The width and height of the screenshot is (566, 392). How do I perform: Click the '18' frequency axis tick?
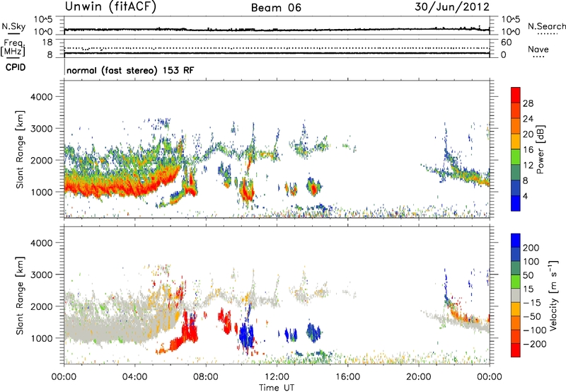pos(47,42)
